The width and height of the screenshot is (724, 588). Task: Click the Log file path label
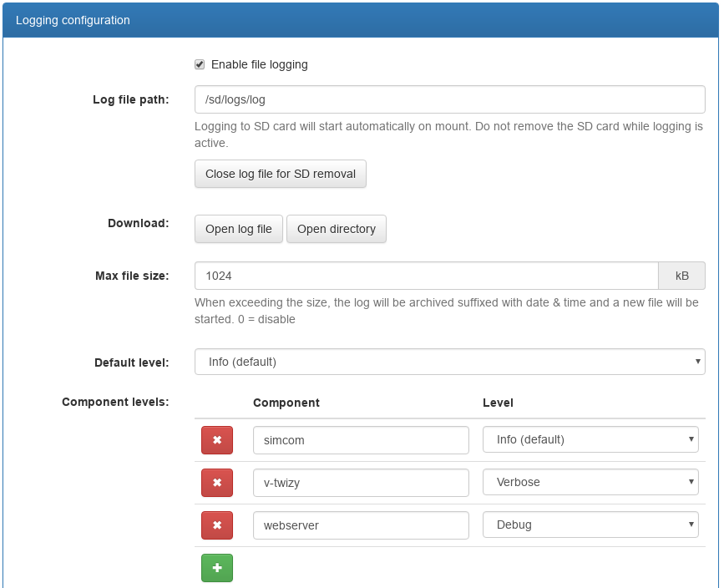(x=130, y=99)
